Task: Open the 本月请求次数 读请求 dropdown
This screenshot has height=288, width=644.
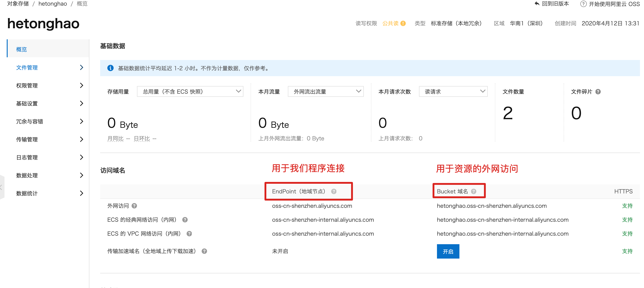Action: point(453,92)
